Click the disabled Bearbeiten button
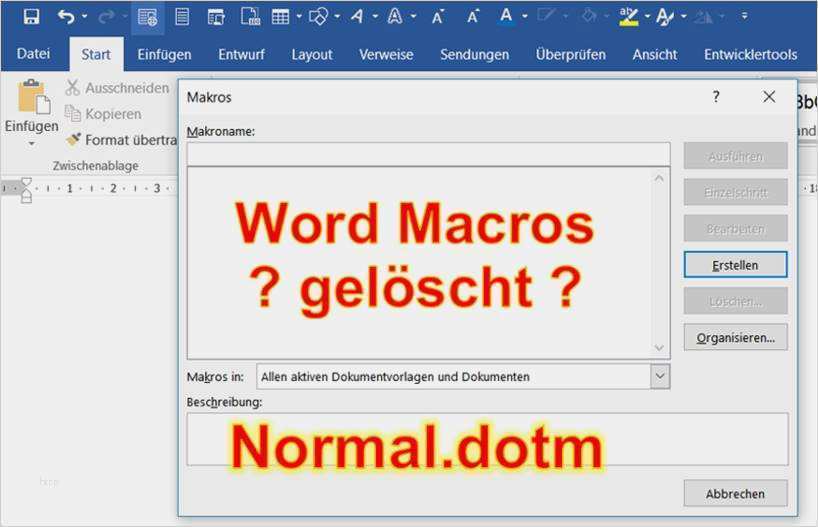The width and height of the screenshot is (818, 527). 736,229
